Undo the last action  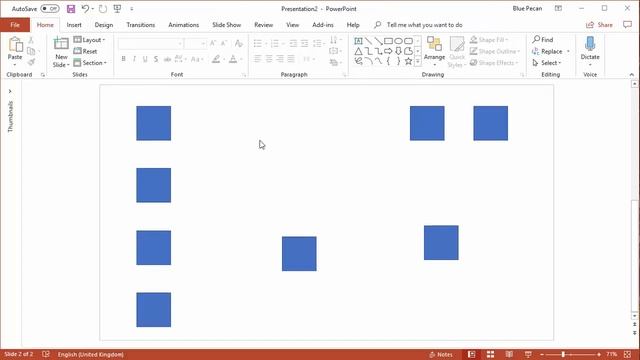click(x=85, y=9)
